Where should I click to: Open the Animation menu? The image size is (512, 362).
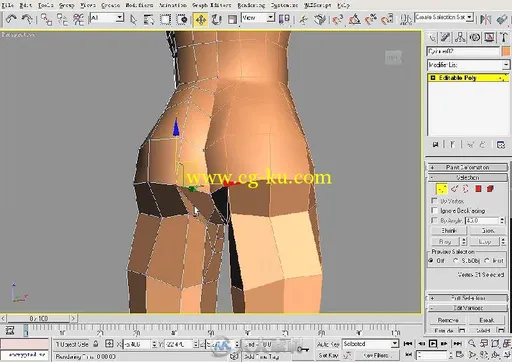pyautogui.click(x=172, y=5)
